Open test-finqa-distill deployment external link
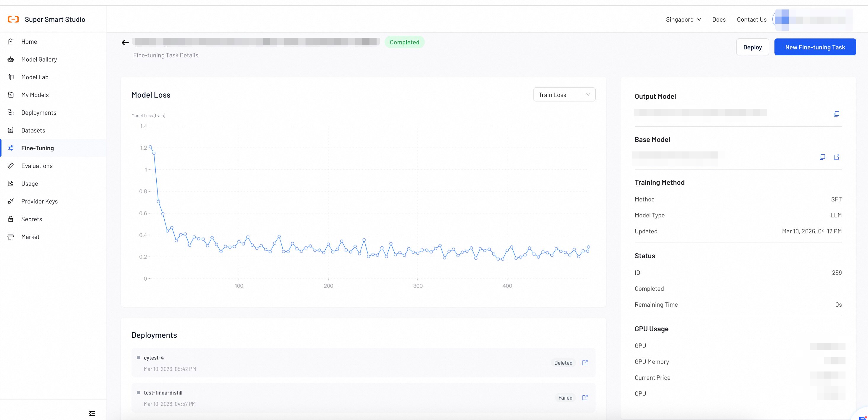The width and height of the screenshot is (868, 420). (x=585, y=398)
